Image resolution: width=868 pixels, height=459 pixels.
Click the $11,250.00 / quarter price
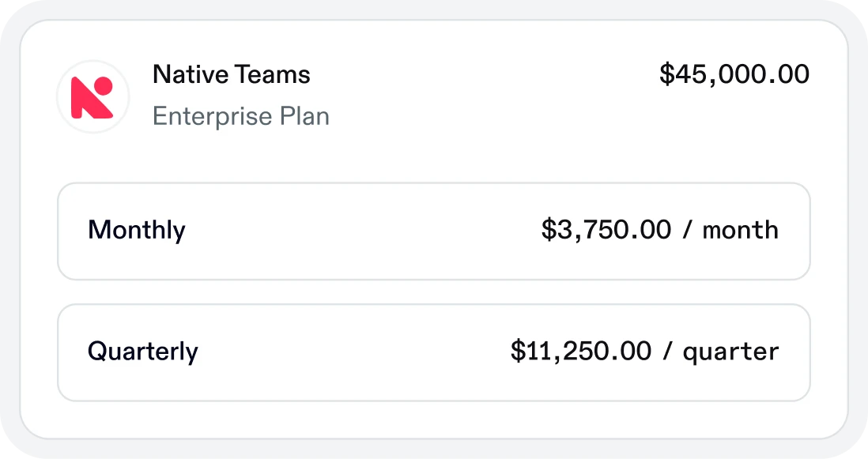tap(644, 351)
